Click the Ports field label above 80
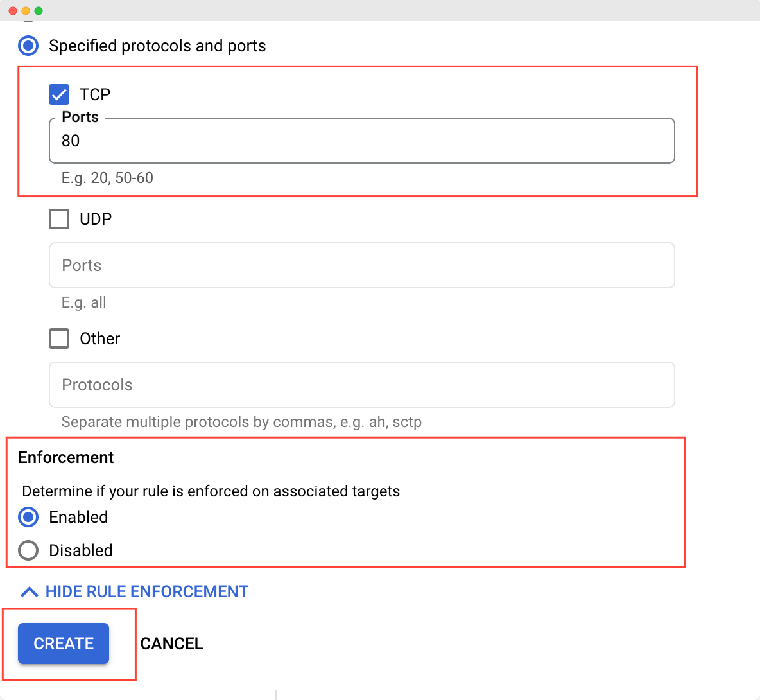The width and height of the screenshot is (760, 700). pyautogui.click(x=80, y=117)
